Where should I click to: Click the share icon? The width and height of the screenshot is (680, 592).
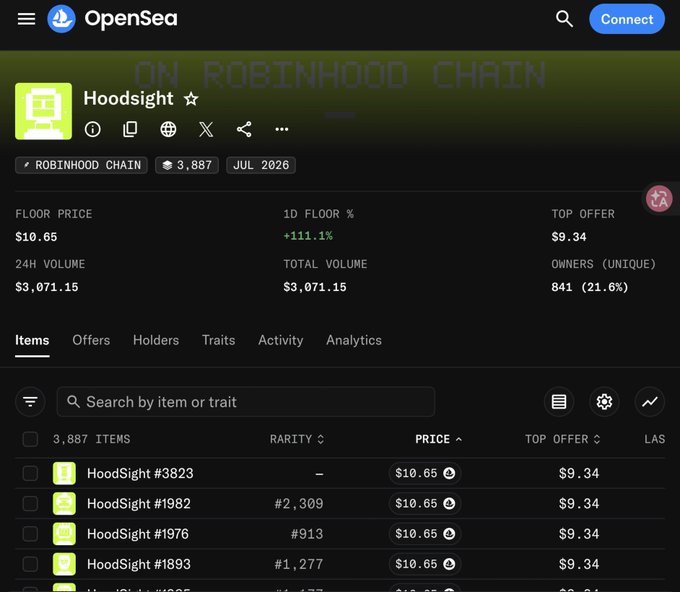[x=244, y=129]
